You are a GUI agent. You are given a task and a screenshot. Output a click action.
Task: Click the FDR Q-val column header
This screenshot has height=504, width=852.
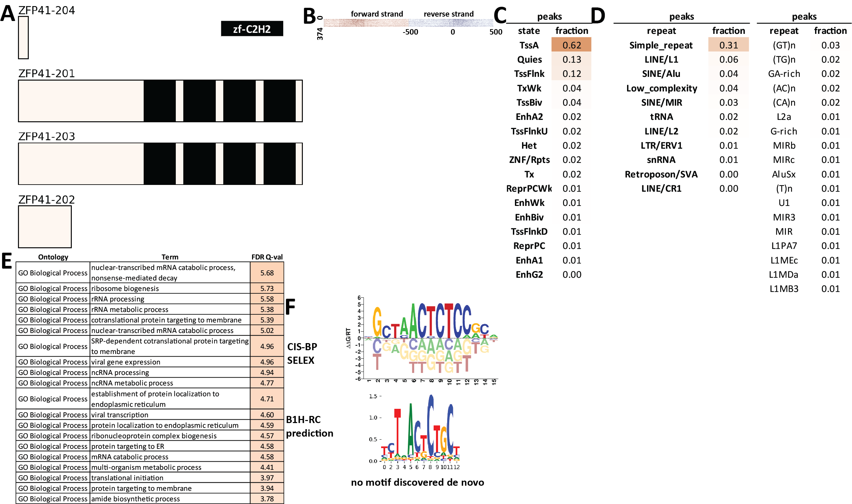point(267,257)
